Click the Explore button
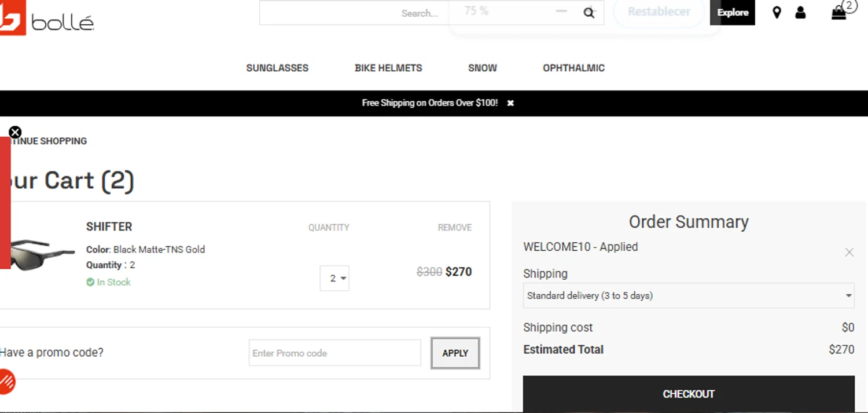868x413 pixels. [x=733, y=12]
